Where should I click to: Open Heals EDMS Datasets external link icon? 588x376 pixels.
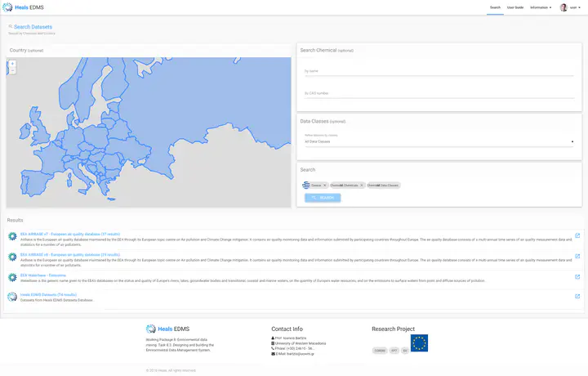pyautogui.click(x=577, y=297)
